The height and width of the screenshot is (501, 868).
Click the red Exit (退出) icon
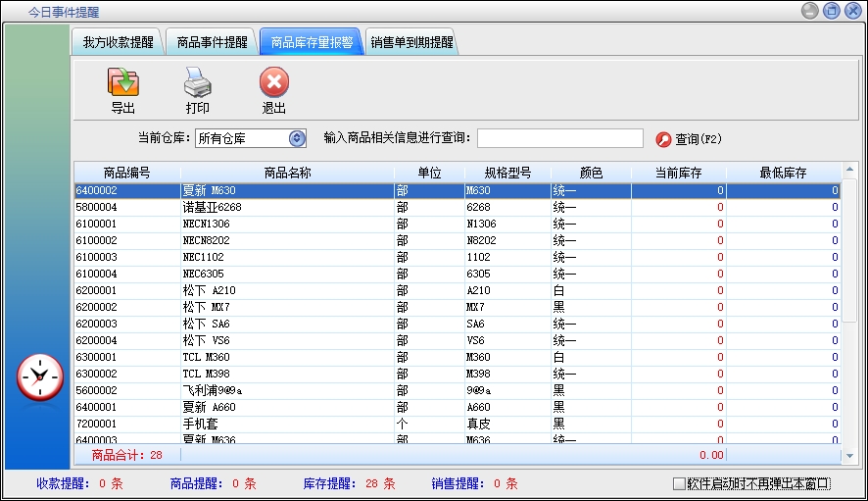(x=273, y=82)
